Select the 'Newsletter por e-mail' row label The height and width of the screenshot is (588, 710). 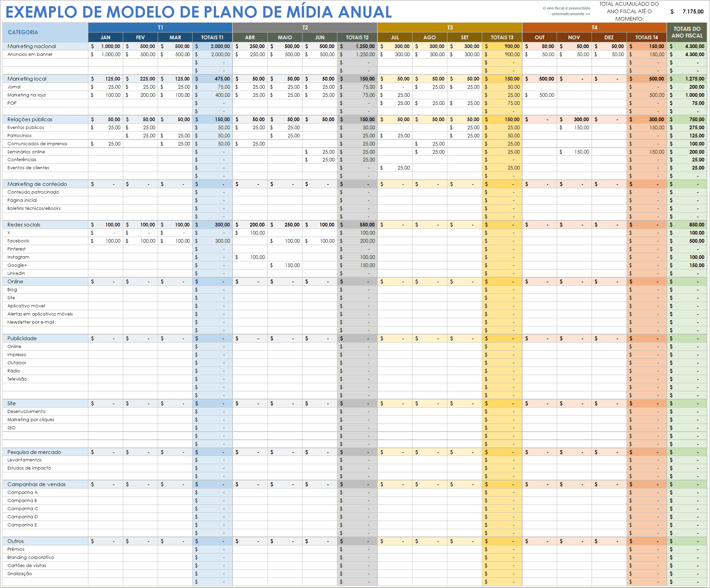point(31,322)
